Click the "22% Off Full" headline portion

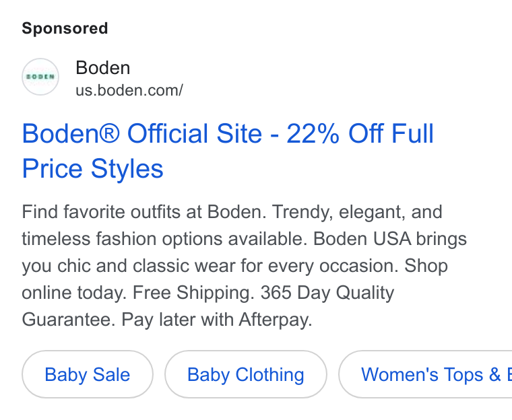(360, 133)
